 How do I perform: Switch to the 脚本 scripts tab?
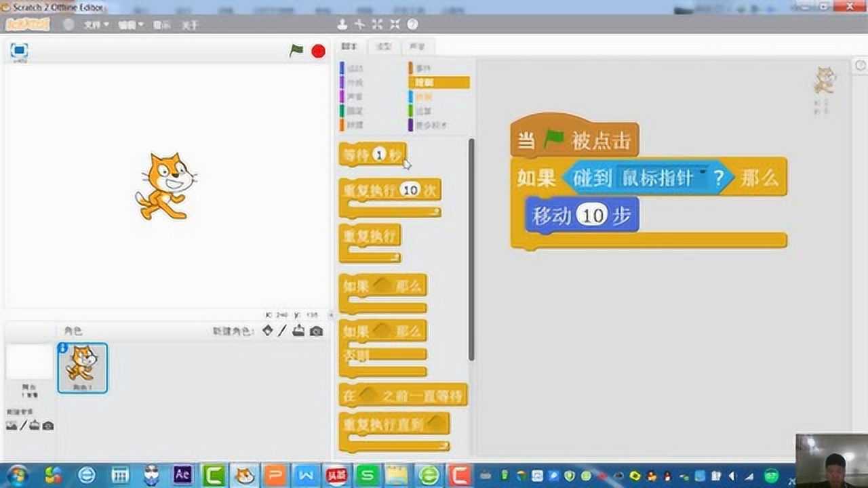click(x=350, y=47)
